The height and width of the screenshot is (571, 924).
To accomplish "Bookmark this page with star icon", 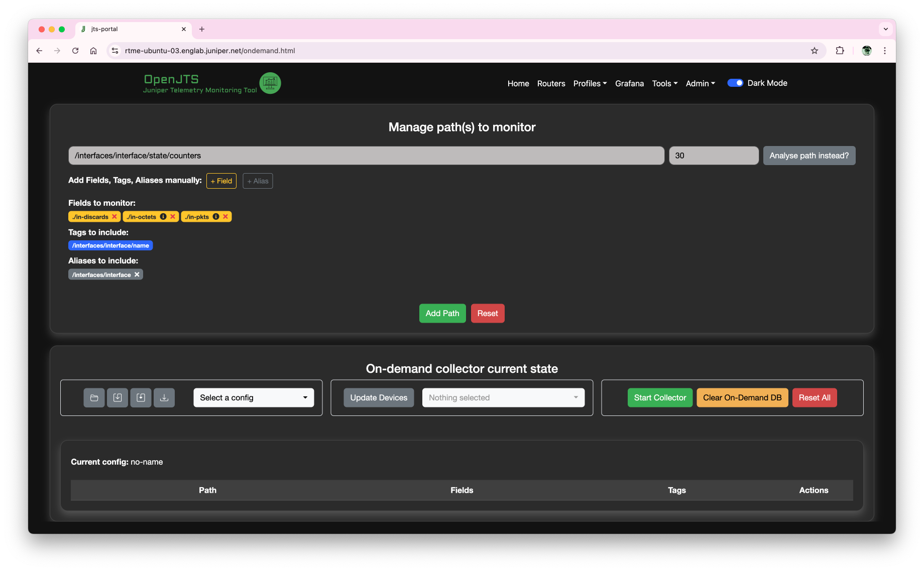I will (814, 51).
